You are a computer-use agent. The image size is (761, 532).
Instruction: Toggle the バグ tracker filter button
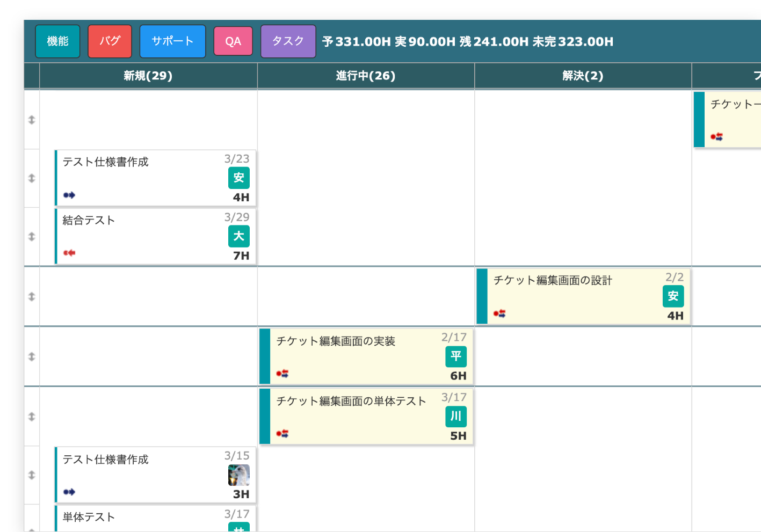110,41
